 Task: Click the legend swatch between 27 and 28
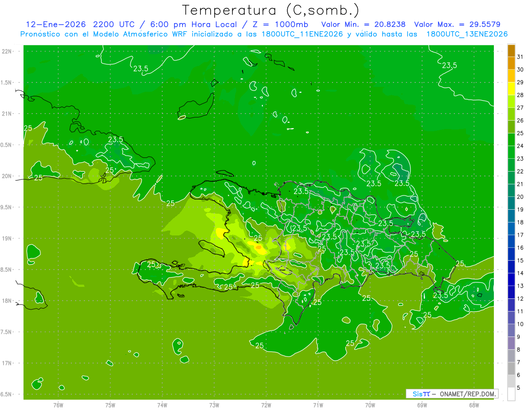pyautogui.click(x=511, y=102)
